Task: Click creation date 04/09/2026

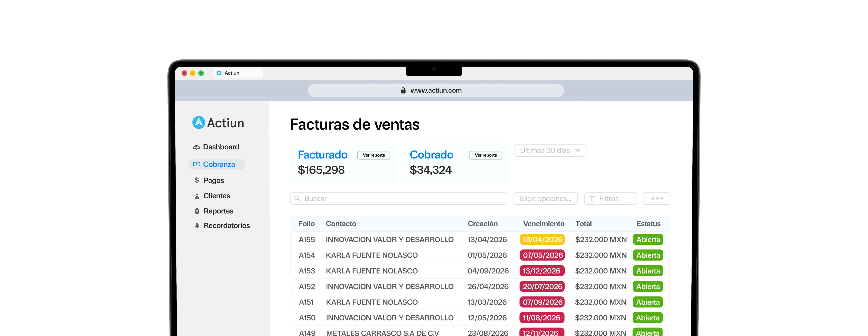Action: 488,271
